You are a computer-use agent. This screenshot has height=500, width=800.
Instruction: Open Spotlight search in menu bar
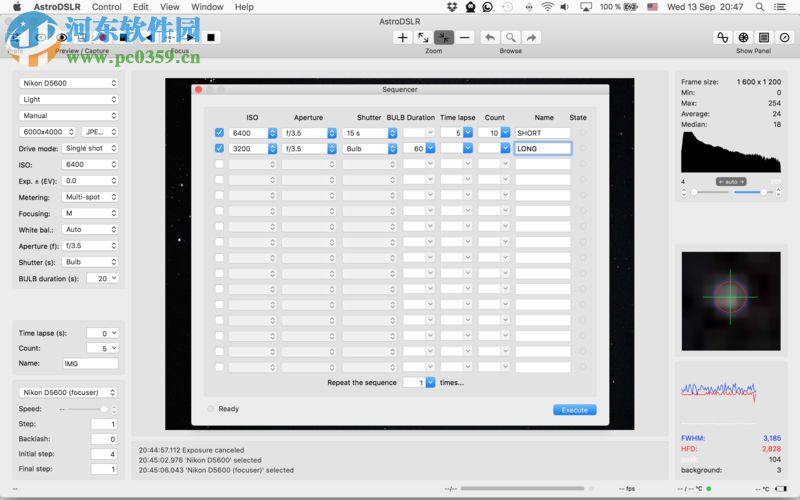tap(760, 7)
